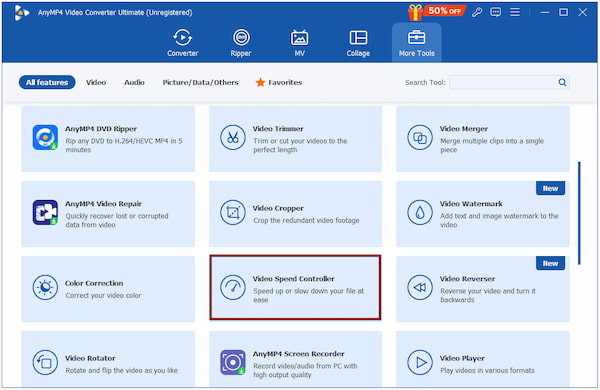Open Video Merger card title
The height and width of the screenshot is (390, 600).
pyautogui.click(x=464, y=129)
